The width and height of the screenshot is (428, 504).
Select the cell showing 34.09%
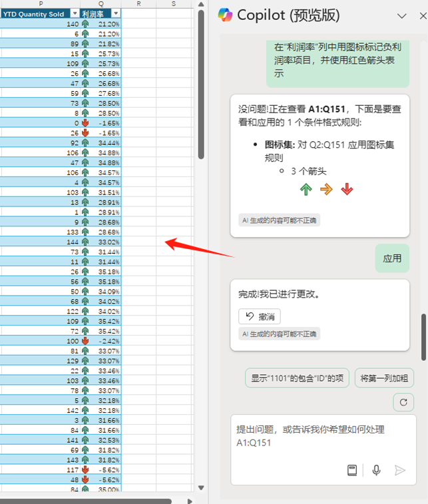tap(101, 292)
